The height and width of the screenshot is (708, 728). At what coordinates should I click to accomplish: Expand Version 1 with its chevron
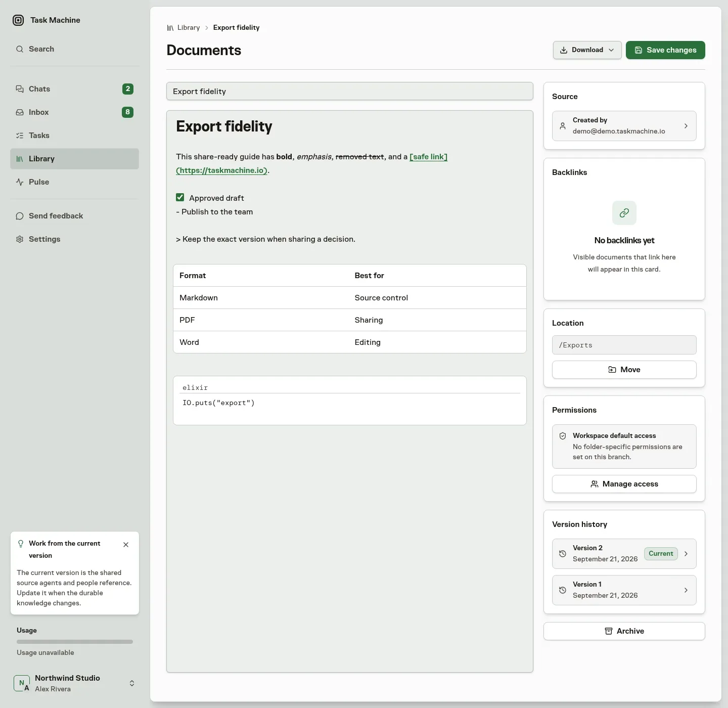coord(686,590)
